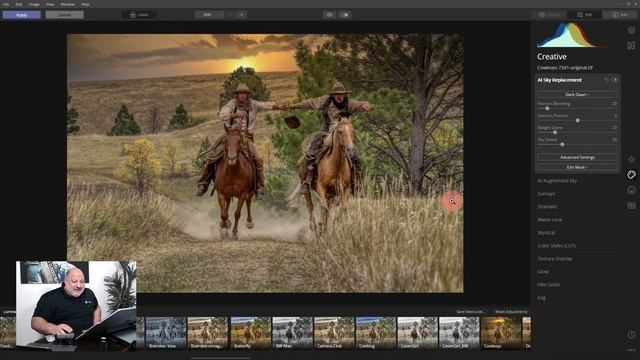
Task: Select the Creative palette icon
Action: [631, 175]
